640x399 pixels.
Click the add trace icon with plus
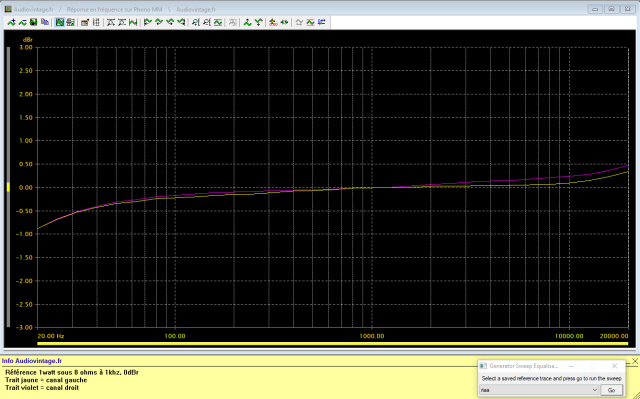(x=11, y=22)
